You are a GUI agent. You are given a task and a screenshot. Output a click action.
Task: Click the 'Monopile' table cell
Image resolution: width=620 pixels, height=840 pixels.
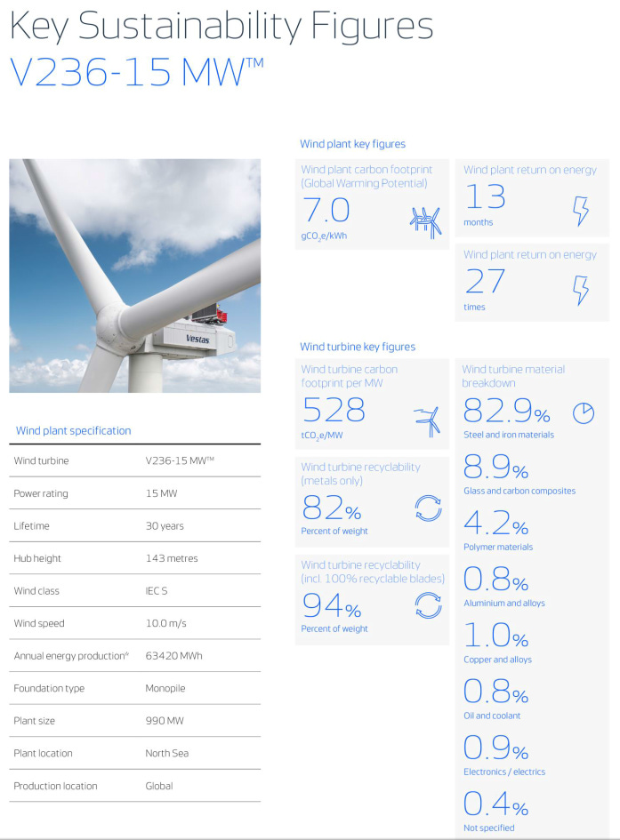(165, 688)
